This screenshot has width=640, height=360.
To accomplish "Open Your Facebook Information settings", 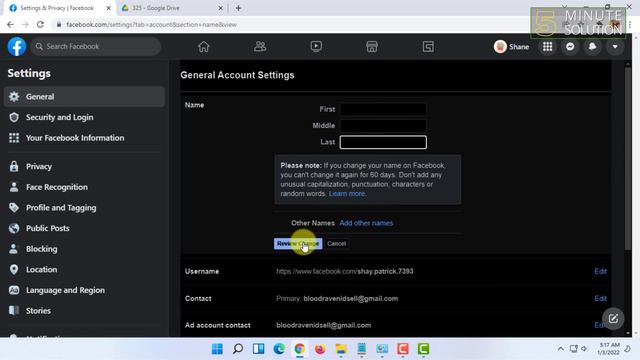I will pyautogui.click(x=84, y=138).
